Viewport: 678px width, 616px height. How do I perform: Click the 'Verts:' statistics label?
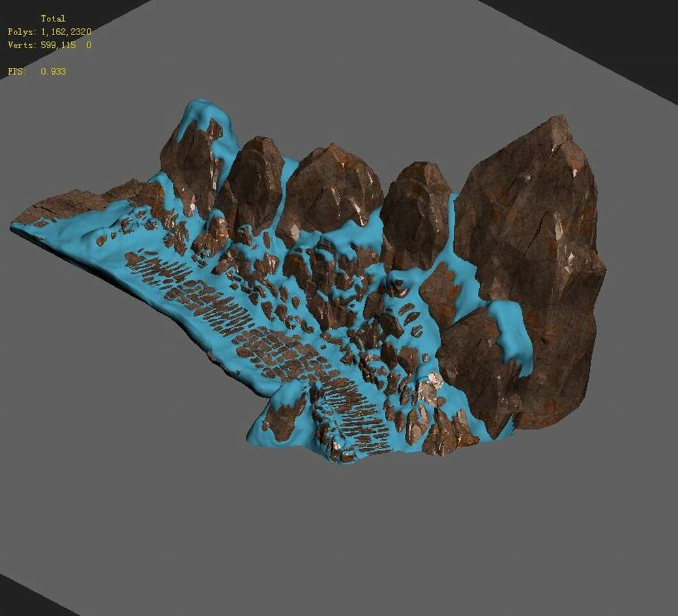[x=22, y=45]
